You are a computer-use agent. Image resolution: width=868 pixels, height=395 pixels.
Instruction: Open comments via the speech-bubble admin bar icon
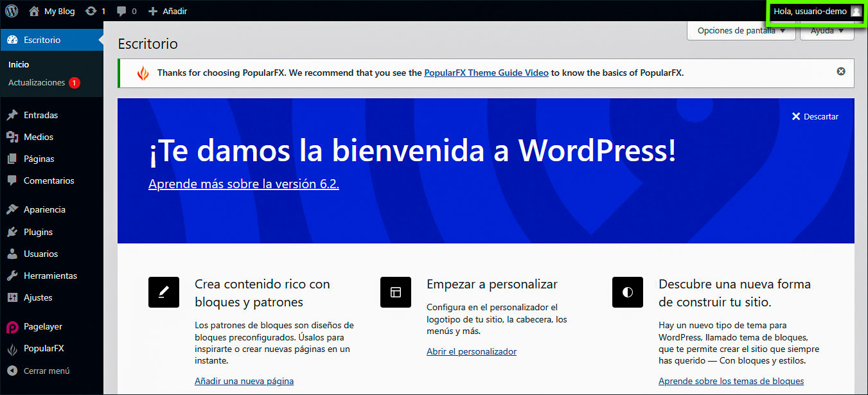point(122,11)
